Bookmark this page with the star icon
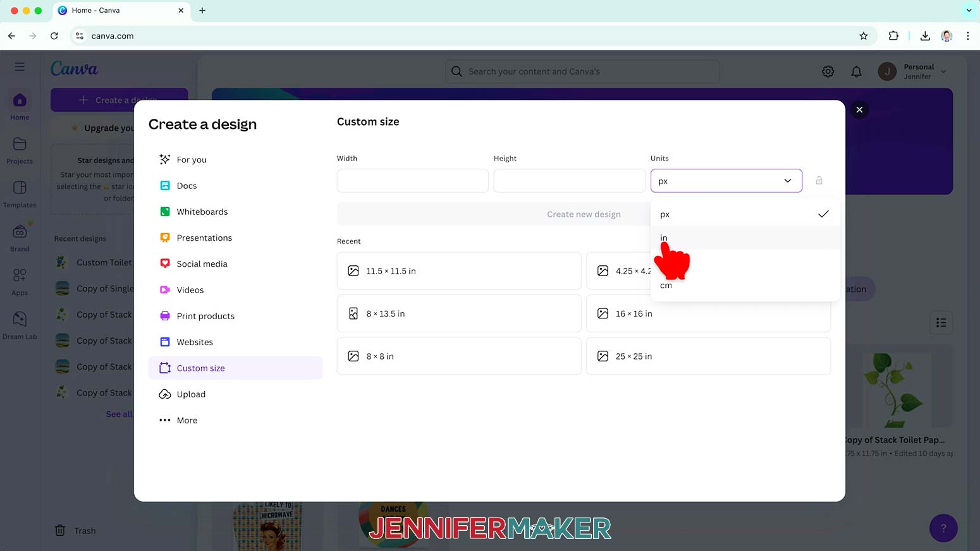980x551 pixels. click(864, 36)
